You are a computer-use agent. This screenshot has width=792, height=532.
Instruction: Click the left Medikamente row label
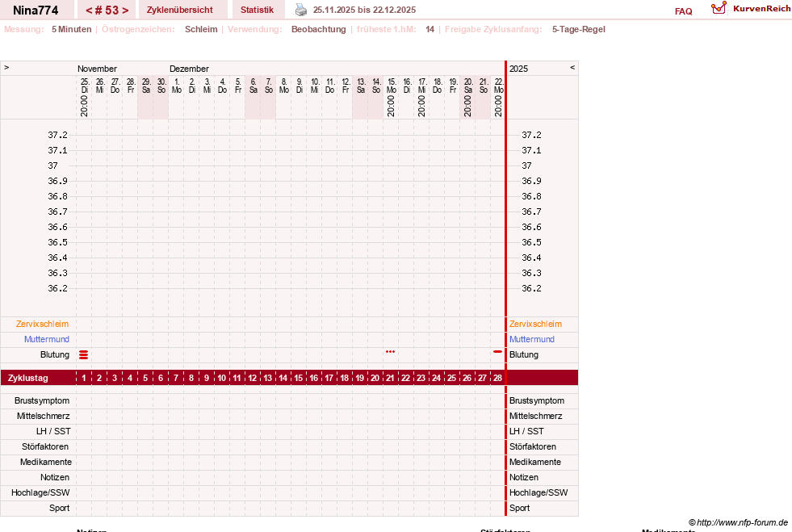click(46, 462)
